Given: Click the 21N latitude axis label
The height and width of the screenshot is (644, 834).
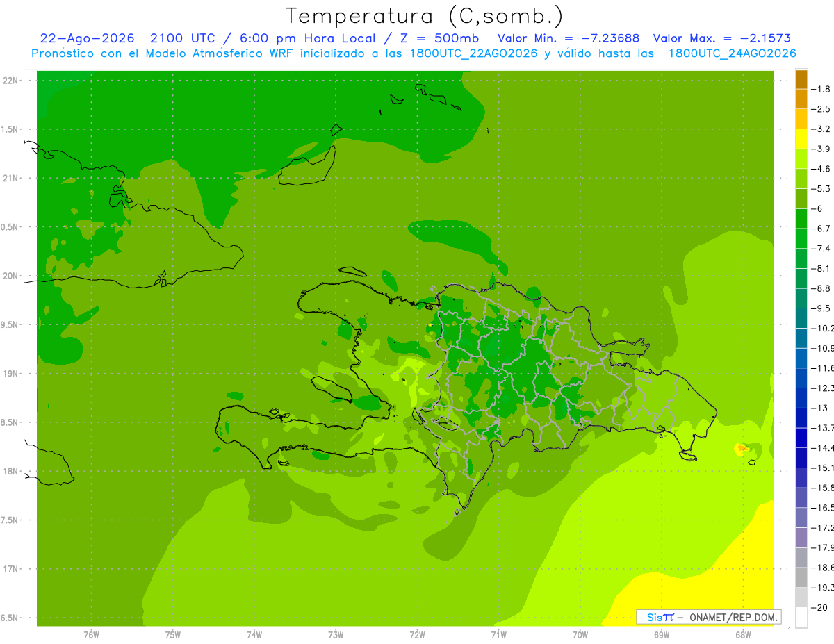Looking at the screenshot, I should [x=10, y=179].
